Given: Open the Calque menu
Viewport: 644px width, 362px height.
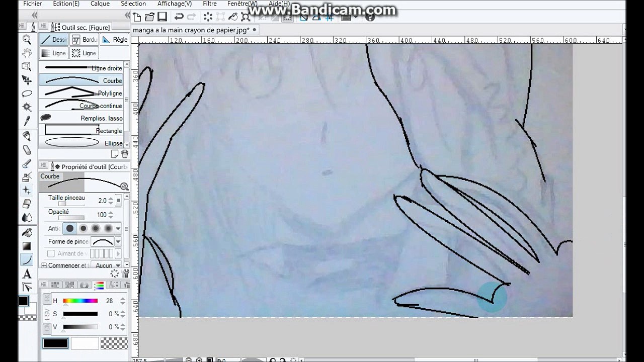Looking at the screenshot, I should [x=100, y=4].
